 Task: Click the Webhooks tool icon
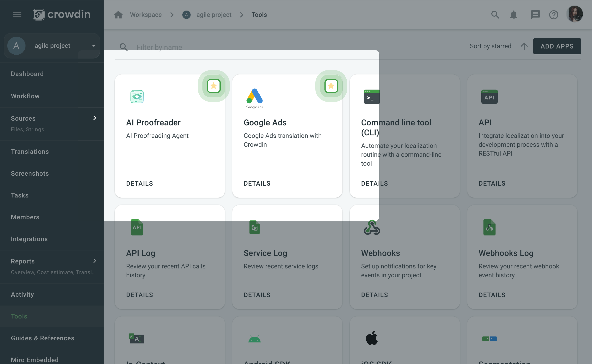coord(372,227)
